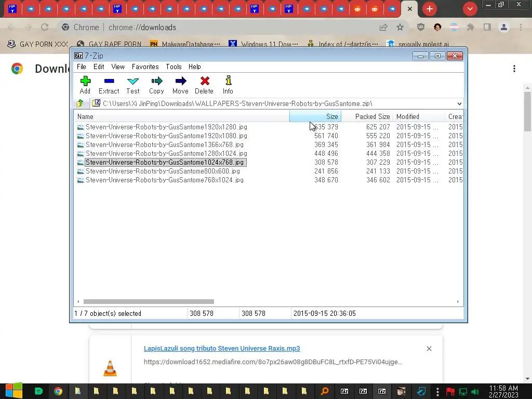532x399 pixels.
Task: Open the View menu
Action: click(118, 67)
